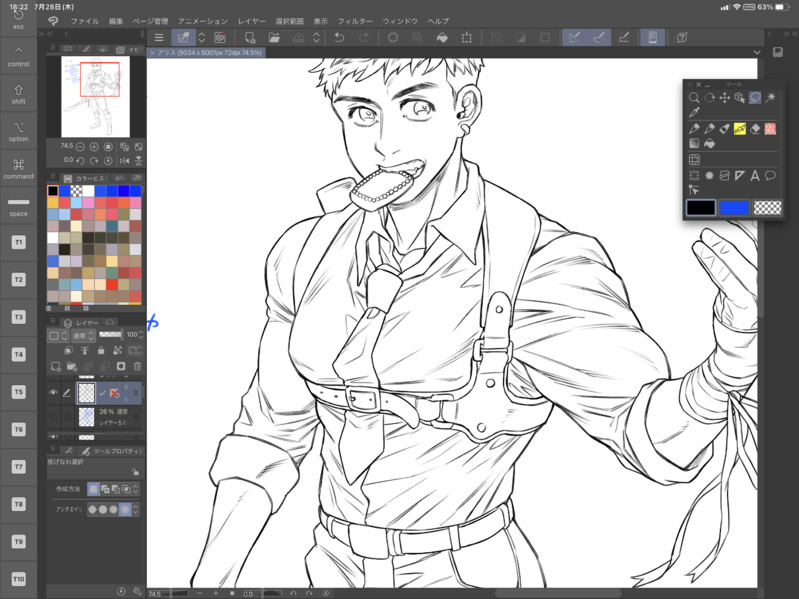Select strongest anti-aliasing option
Screen dimensions: 799x599
click(124, 509)
